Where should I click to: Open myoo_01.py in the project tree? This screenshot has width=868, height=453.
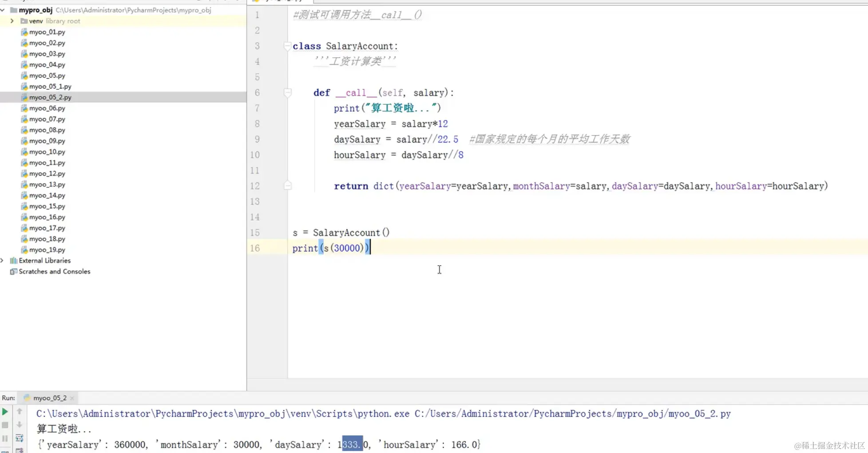point(47,32)
